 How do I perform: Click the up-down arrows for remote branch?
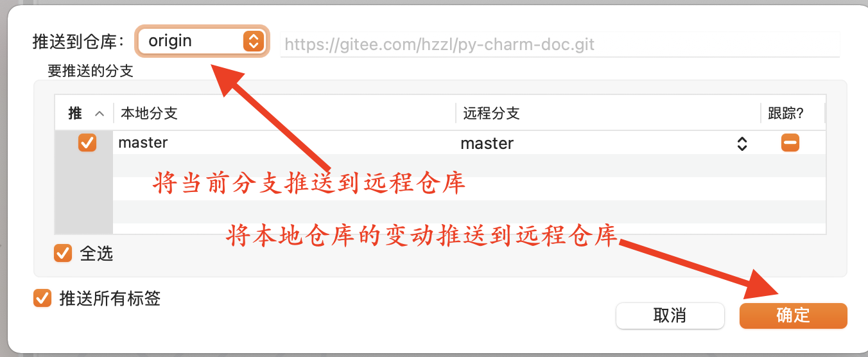tap(742, 143)
